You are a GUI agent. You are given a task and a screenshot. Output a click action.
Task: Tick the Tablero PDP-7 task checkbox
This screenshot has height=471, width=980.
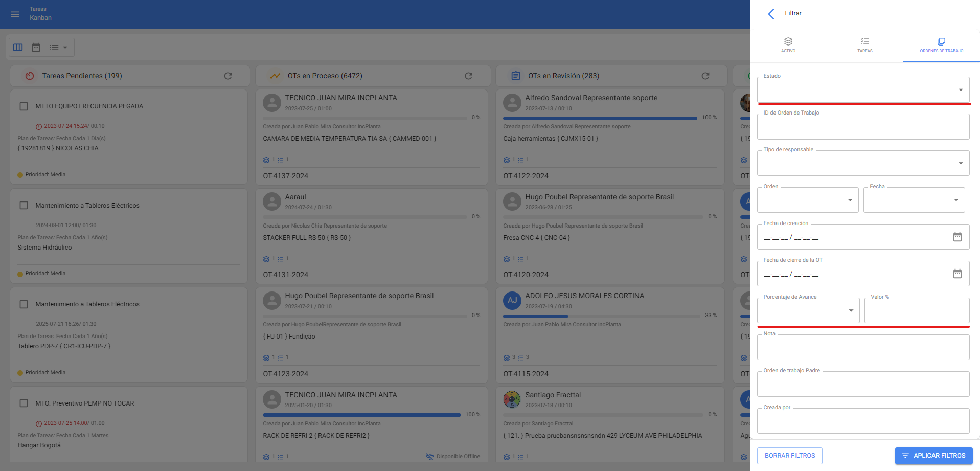click(24, 304)
